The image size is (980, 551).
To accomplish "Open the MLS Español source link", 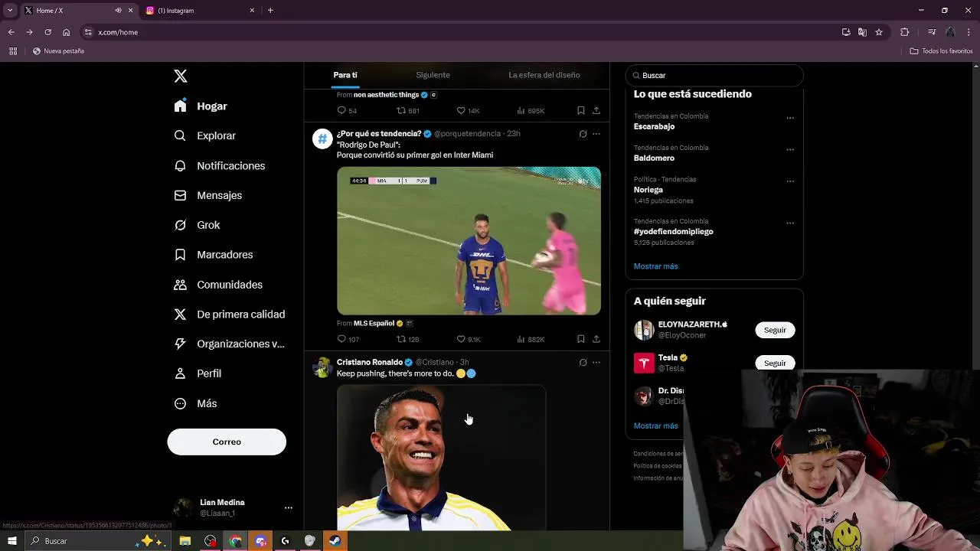I will click(374, 324).
